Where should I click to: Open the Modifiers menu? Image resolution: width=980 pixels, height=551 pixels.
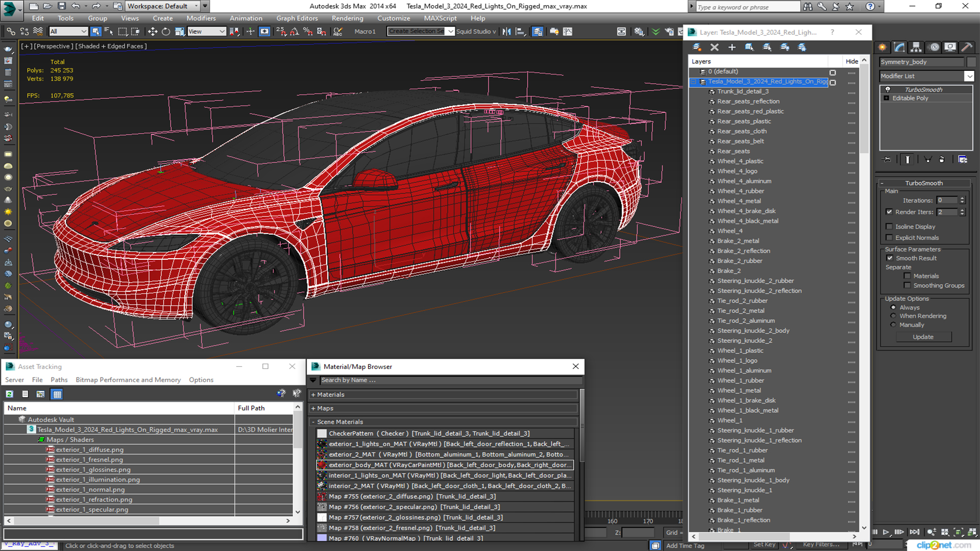pos(201,18)
